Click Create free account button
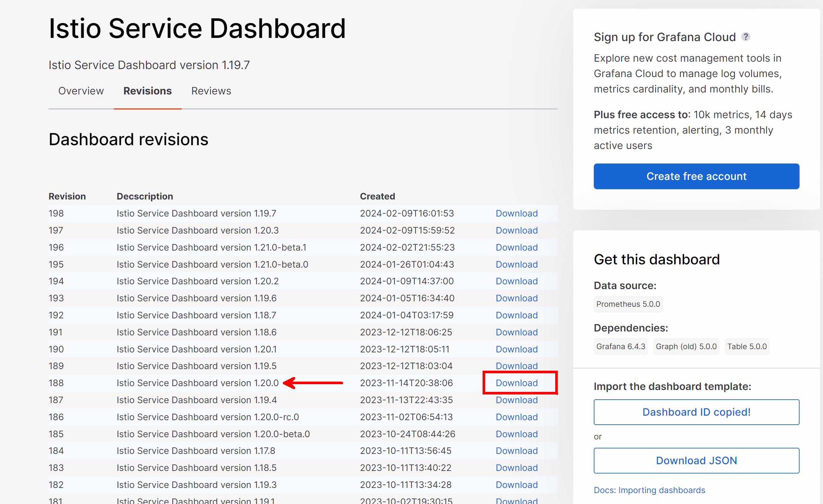This screenshot has height=504, width=823. tap(696, 176)
